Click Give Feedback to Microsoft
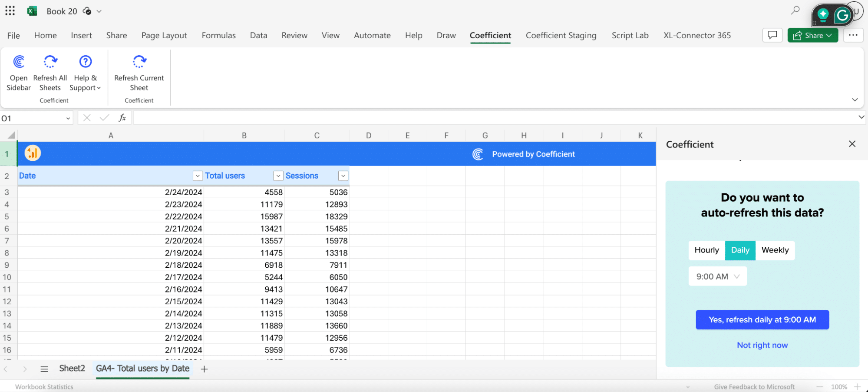This screenshot has height=392, width=868. [x=754, y=387]
